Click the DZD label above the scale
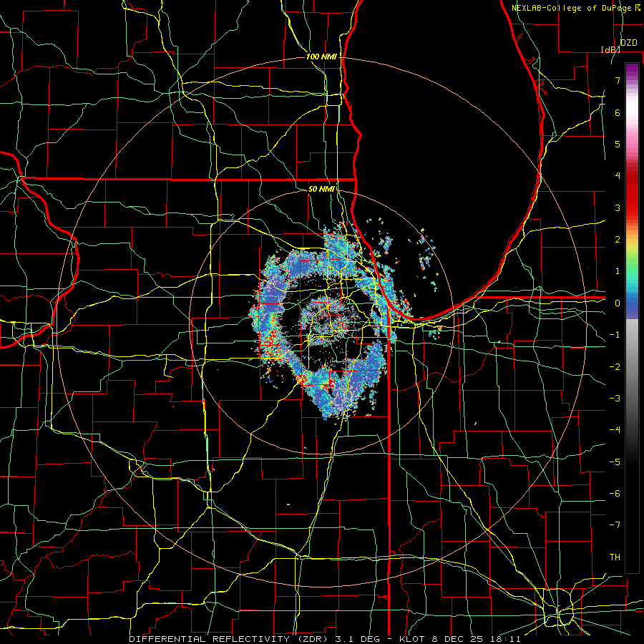The image size is (644, 644). pyautogui.click(x=629, y=43)
